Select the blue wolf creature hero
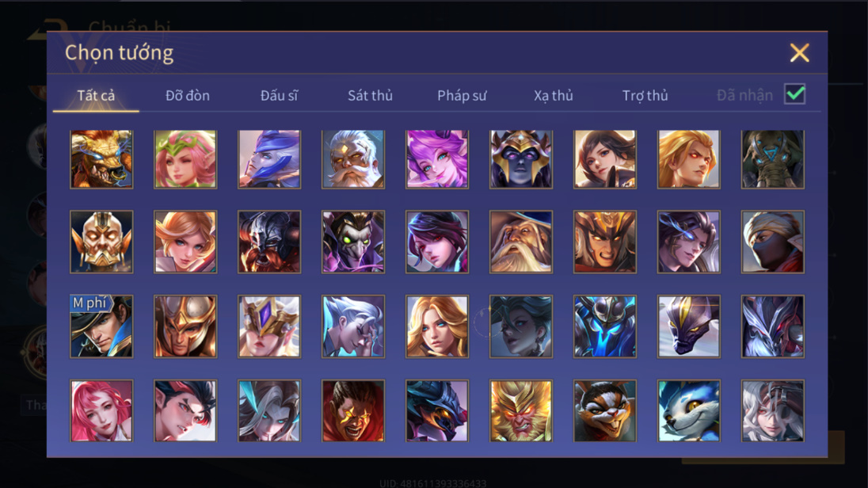868x488 pixels. (x=689, y=410)
